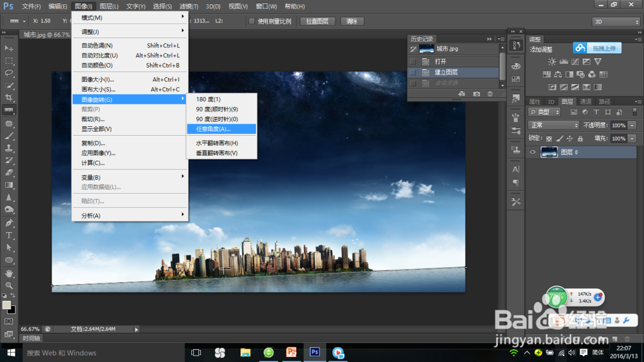
Task: Click the 拖拽上传 button
Action: (597, 48)
